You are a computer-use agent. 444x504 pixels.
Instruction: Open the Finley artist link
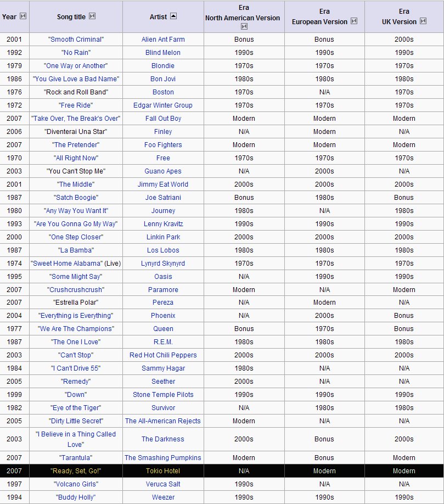[163, 131]
